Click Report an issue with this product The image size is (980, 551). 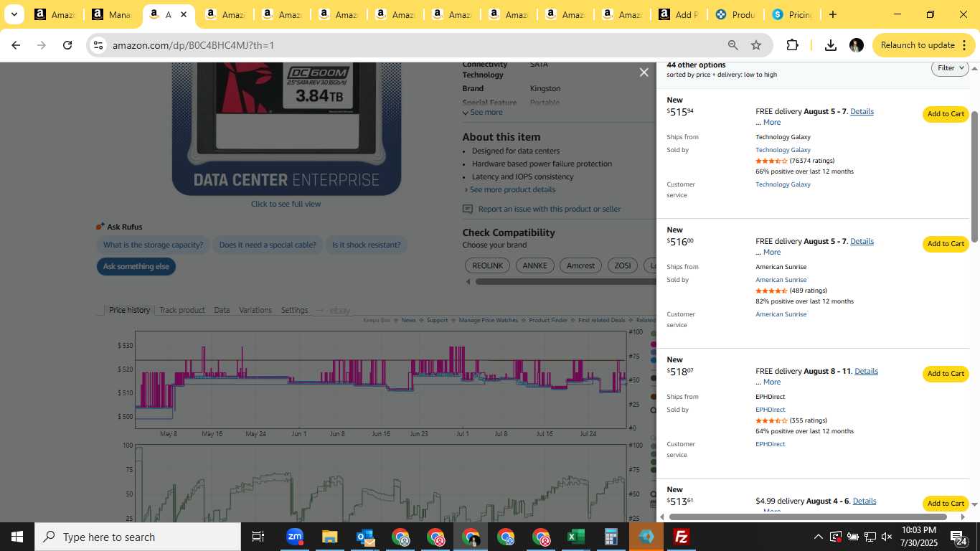550,209
